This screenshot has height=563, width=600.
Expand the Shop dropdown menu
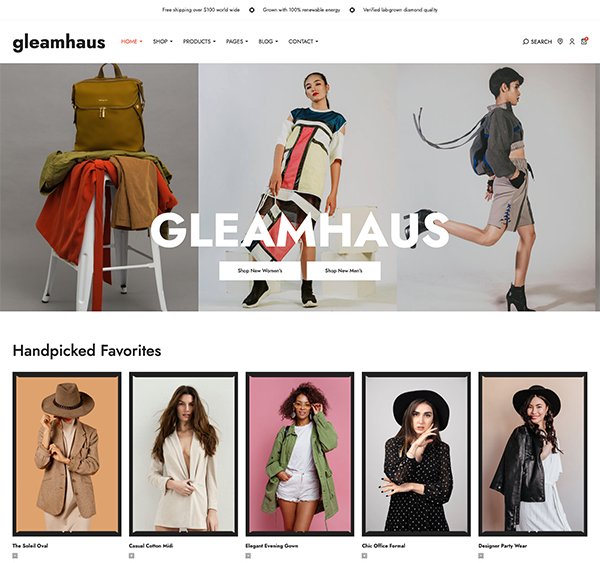coord(163,41)
